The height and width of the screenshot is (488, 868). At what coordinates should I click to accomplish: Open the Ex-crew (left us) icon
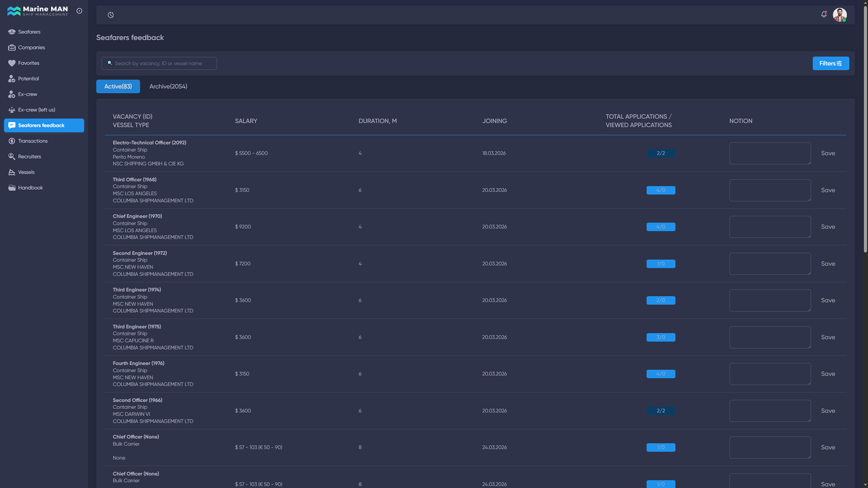click(12, 110)
